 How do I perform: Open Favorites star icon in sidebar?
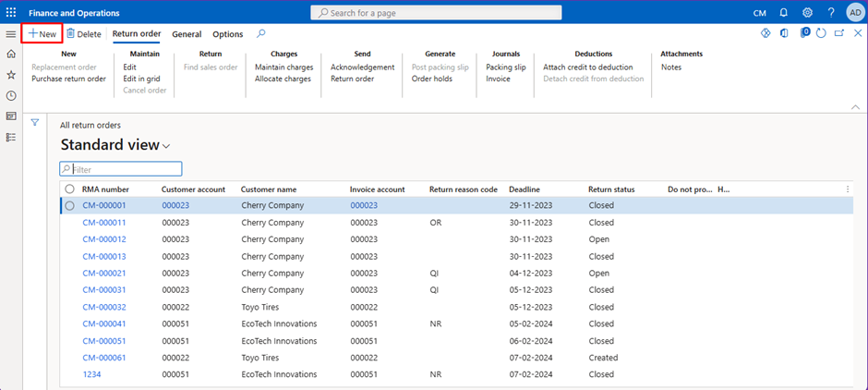[x=10, y=75]
